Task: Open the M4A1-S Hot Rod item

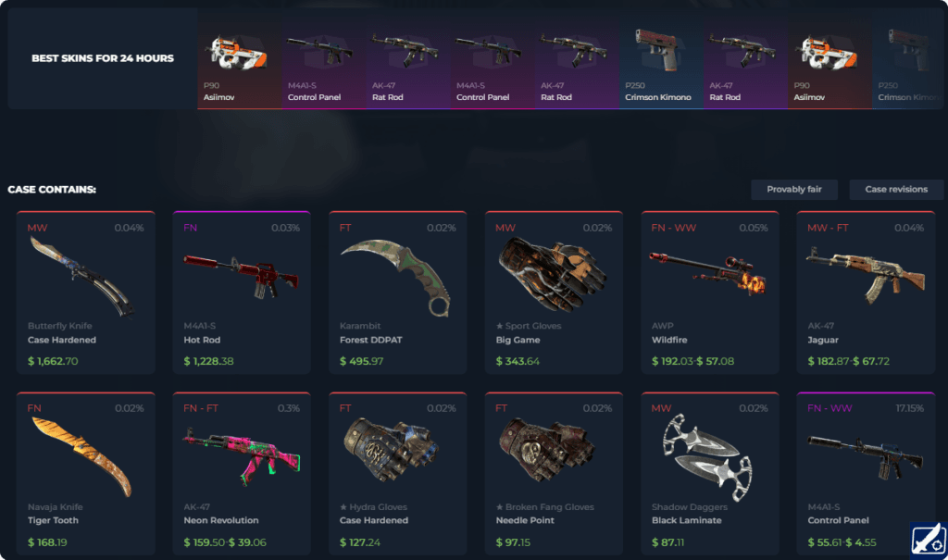Action: pyautogui.click(x=242, y=292)
